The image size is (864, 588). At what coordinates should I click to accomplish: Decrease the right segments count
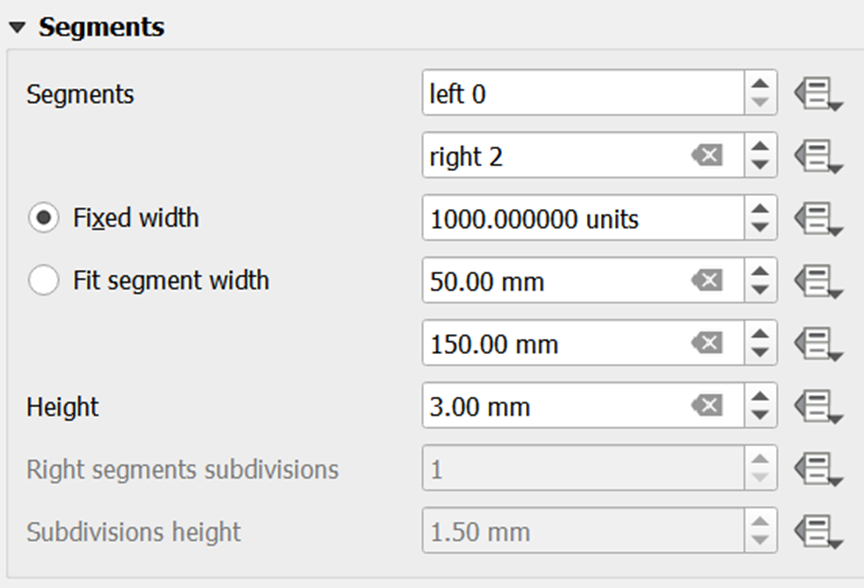click(761, 166)
